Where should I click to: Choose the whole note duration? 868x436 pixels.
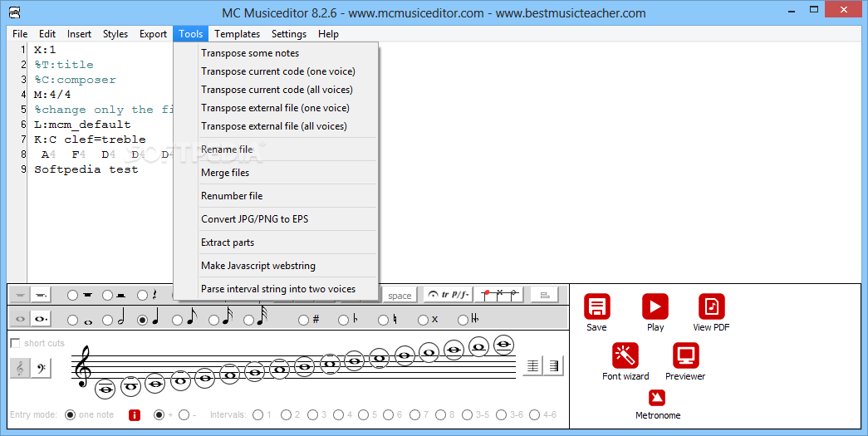pyautogui.click(x=72, y=320)
